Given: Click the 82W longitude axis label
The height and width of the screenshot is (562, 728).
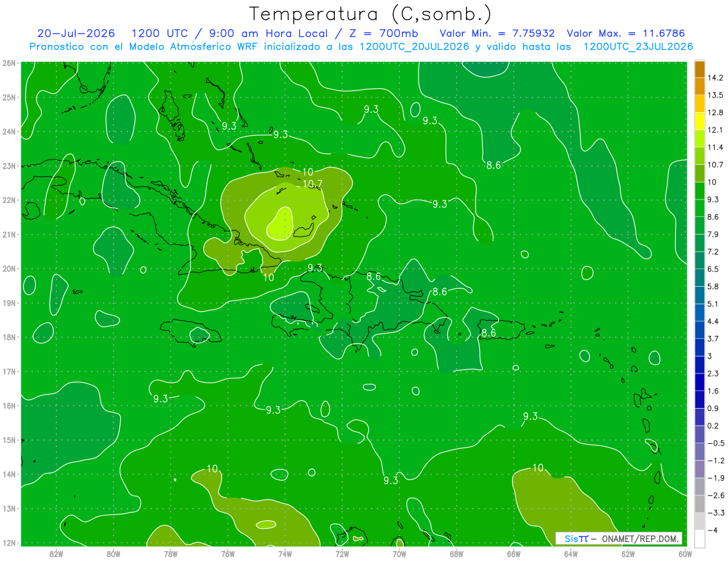Looking at the screenshot, I should 56,554.
